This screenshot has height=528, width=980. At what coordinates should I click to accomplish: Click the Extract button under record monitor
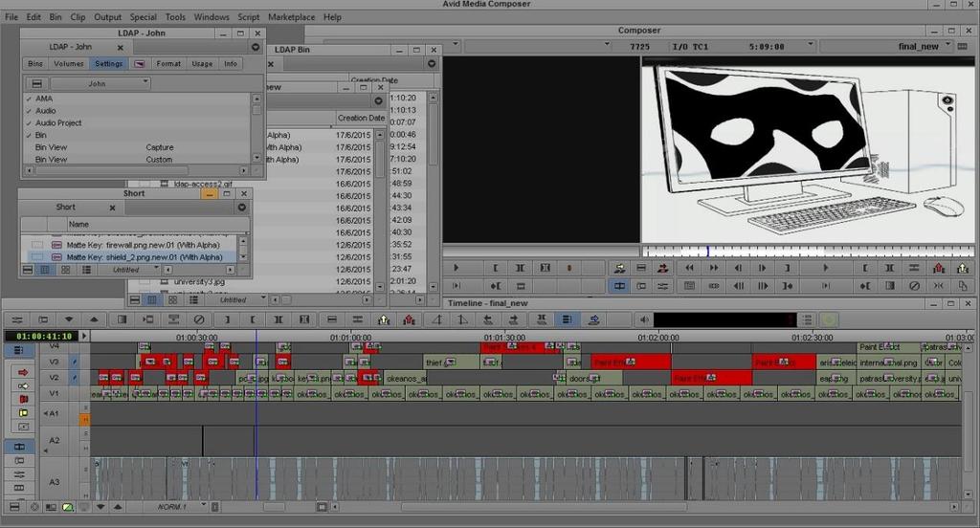click(963, 268)
